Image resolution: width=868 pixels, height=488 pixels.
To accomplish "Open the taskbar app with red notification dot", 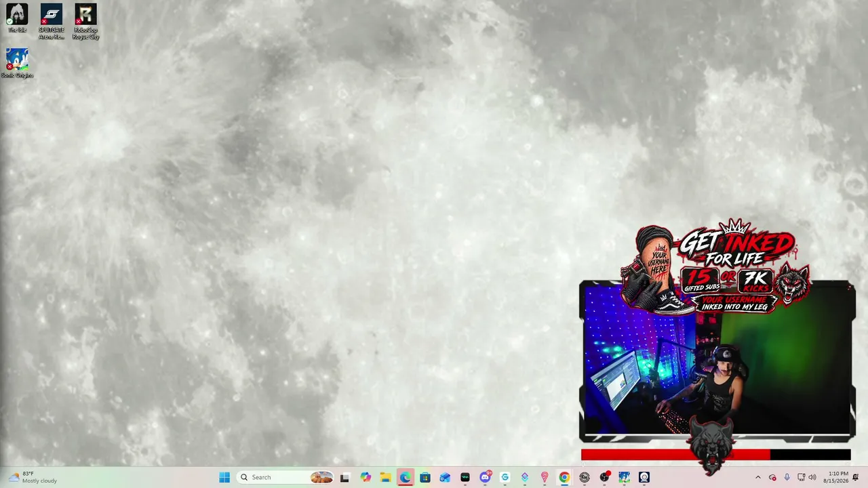I will 604,477.
